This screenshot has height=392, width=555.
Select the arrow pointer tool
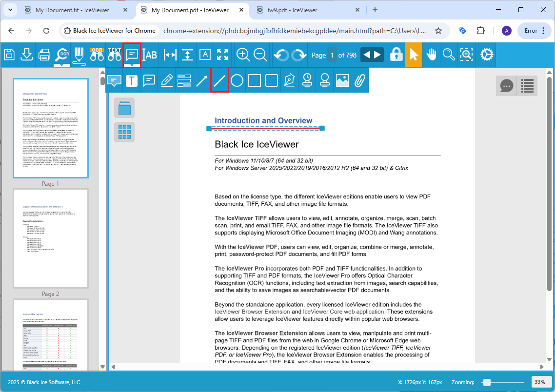coord(414,55)
